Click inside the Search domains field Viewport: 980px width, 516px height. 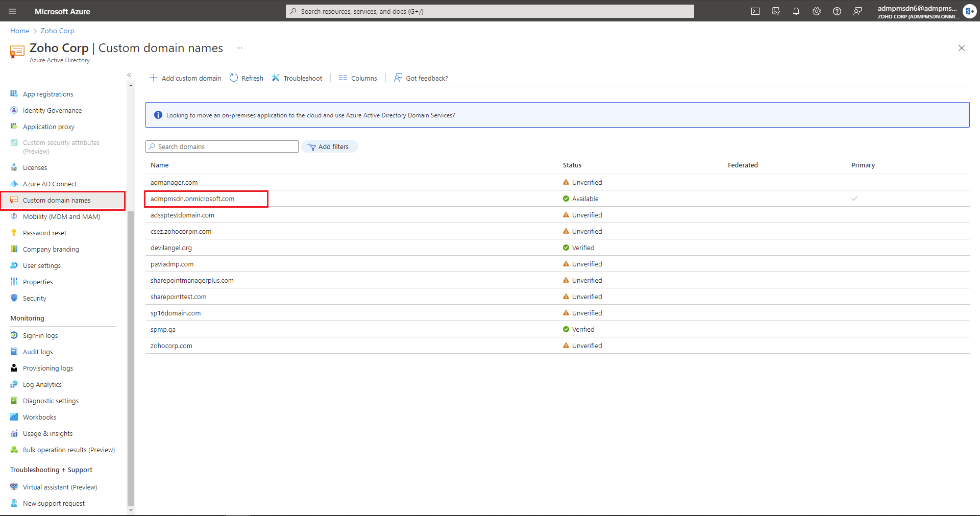click(221, 146)
